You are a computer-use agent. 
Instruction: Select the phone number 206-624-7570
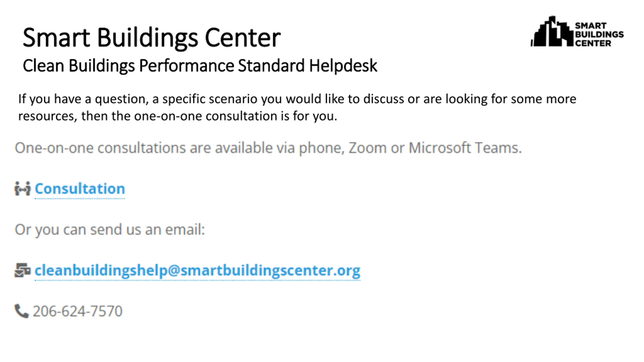tap(78, 311)
